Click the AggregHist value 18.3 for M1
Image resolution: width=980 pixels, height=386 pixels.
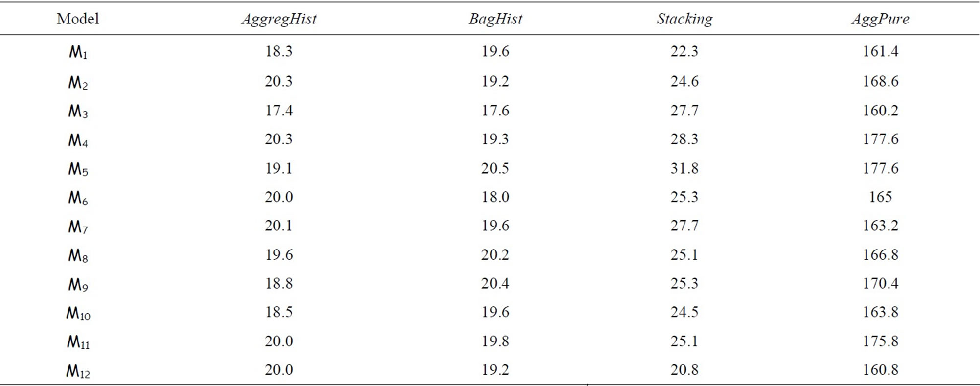pos(279,51)
